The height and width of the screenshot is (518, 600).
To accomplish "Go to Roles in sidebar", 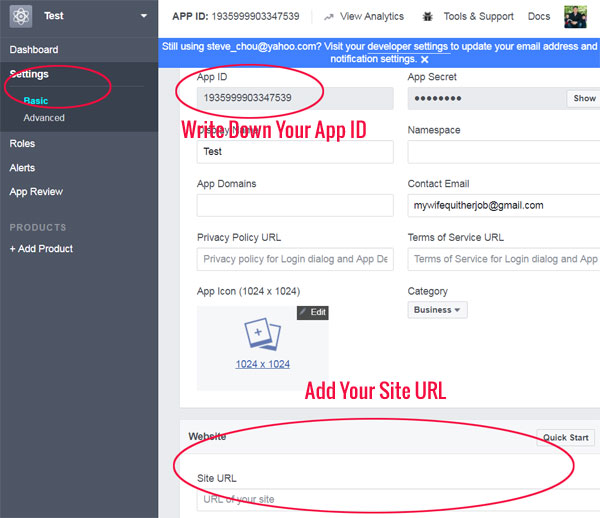I will tap(22, 143).
